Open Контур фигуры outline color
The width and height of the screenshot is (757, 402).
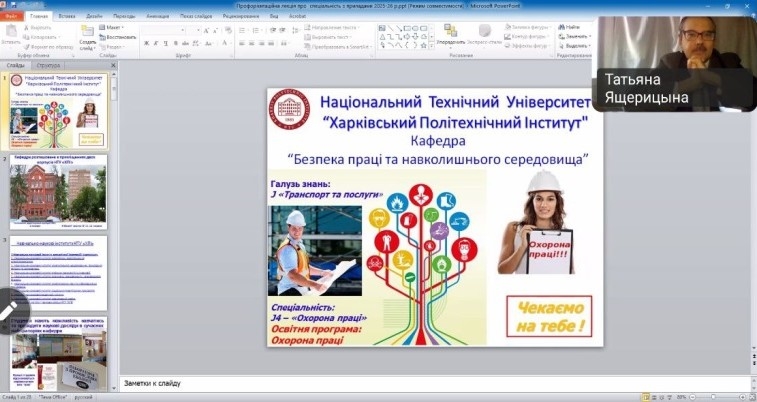(526, 36)
